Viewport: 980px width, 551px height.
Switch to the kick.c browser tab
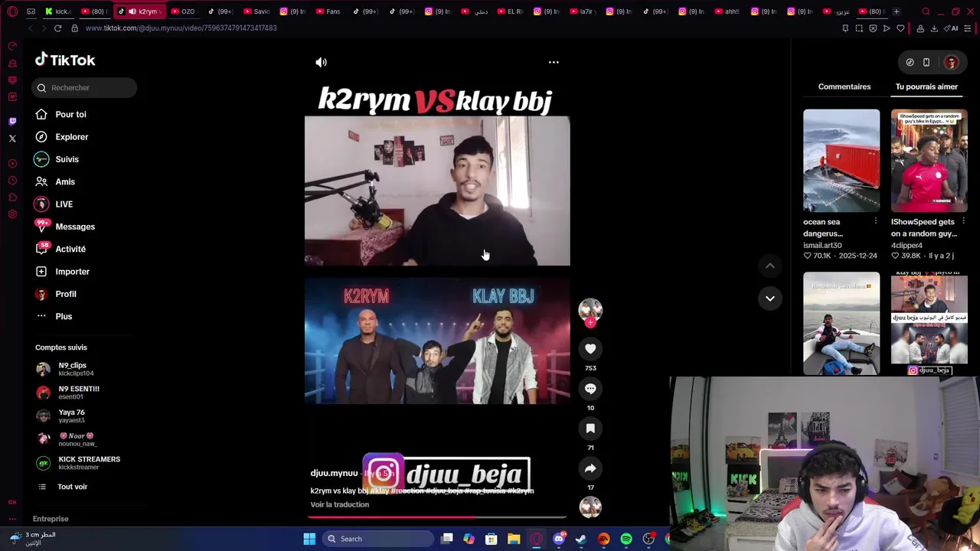[59, 11]
